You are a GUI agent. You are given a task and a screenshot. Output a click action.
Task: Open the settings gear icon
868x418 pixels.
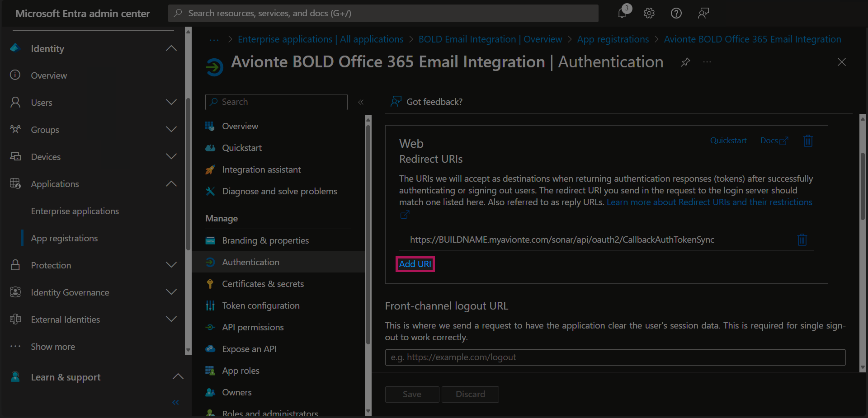[x=649, y=13]
